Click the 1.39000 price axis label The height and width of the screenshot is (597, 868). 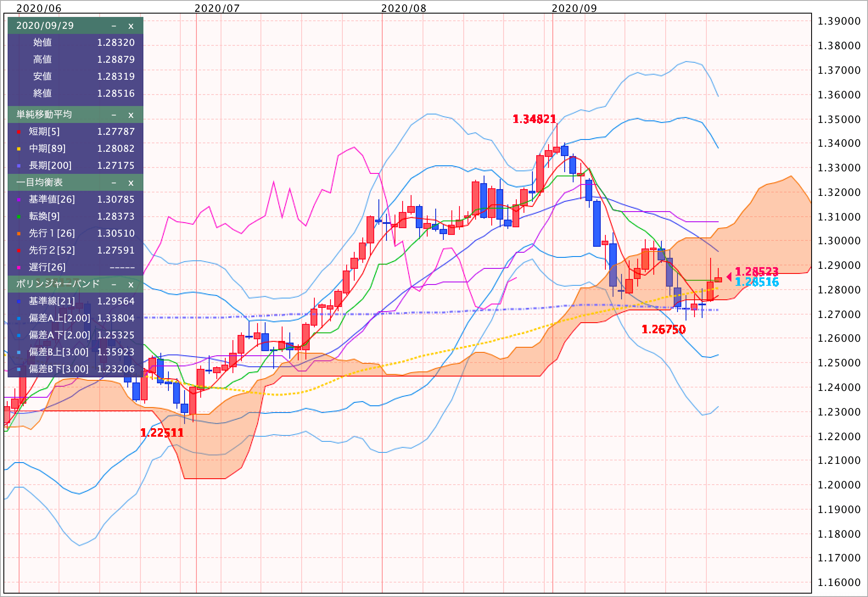[x=839, y=21]
